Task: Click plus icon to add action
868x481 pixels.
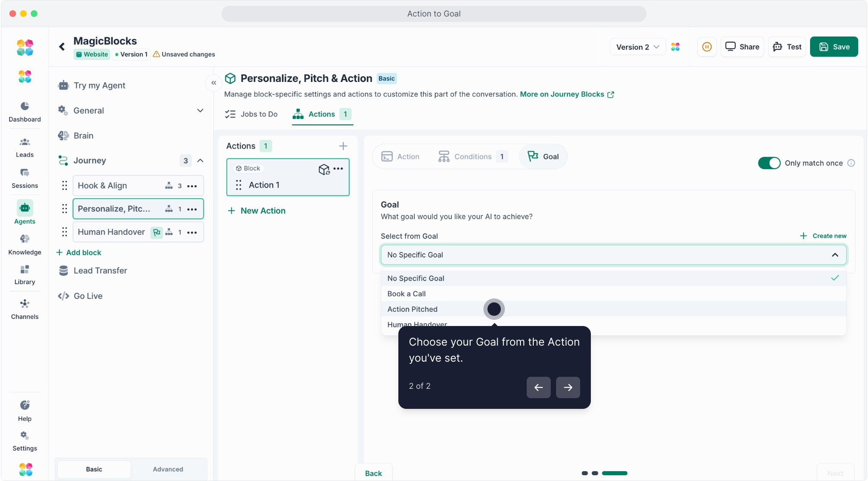Action: point(343,146)
